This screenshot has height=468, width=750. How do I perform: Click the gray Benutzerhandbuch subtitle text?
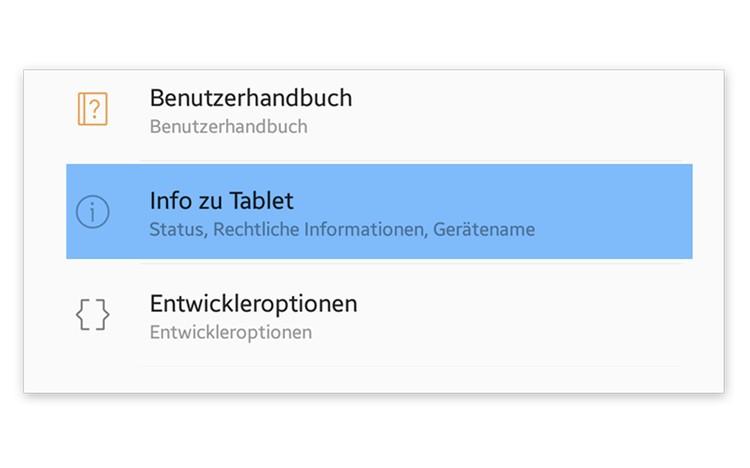pyautogui.click(x=228, y=127)
